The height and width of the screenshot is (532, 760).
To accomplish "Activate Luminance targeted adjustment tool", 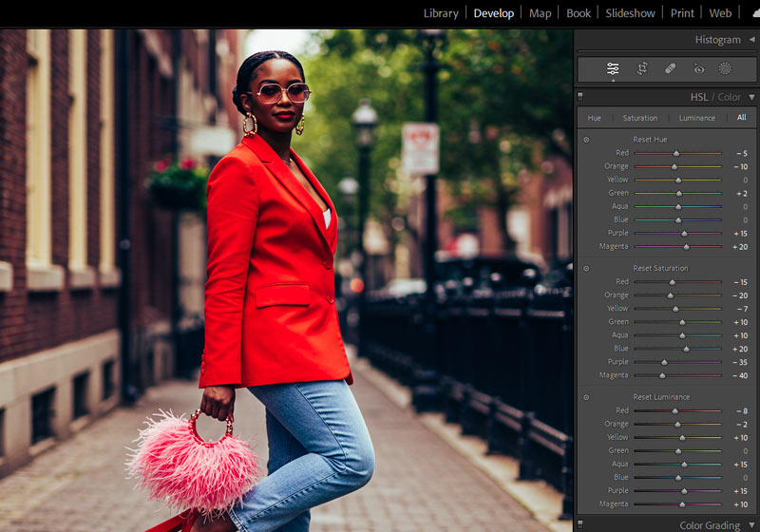I will click(x=586, y=397).
